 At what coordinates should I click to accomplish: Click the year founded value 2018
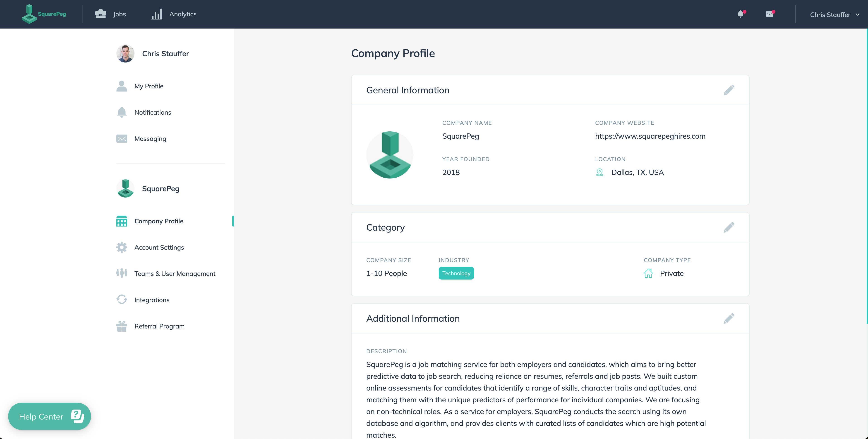click(x=451, y=172)
